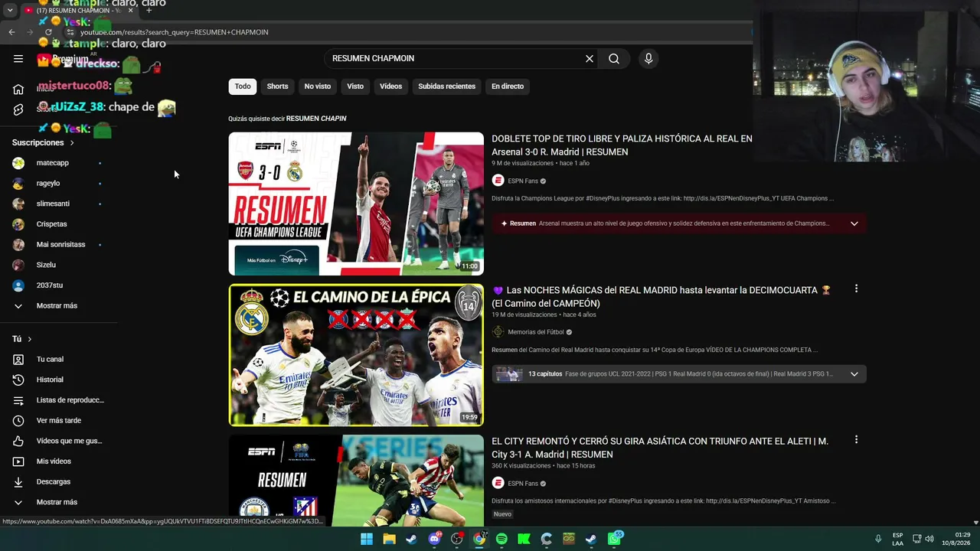Expand the Resumen summary of Arsenal video

pos(854,223)
